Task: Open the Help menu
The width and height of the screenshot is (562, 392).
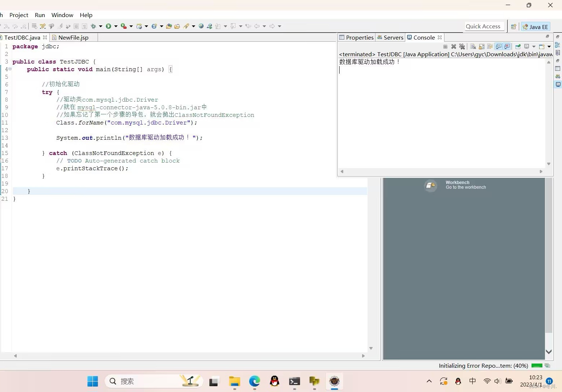Action: tap(86, 15)
